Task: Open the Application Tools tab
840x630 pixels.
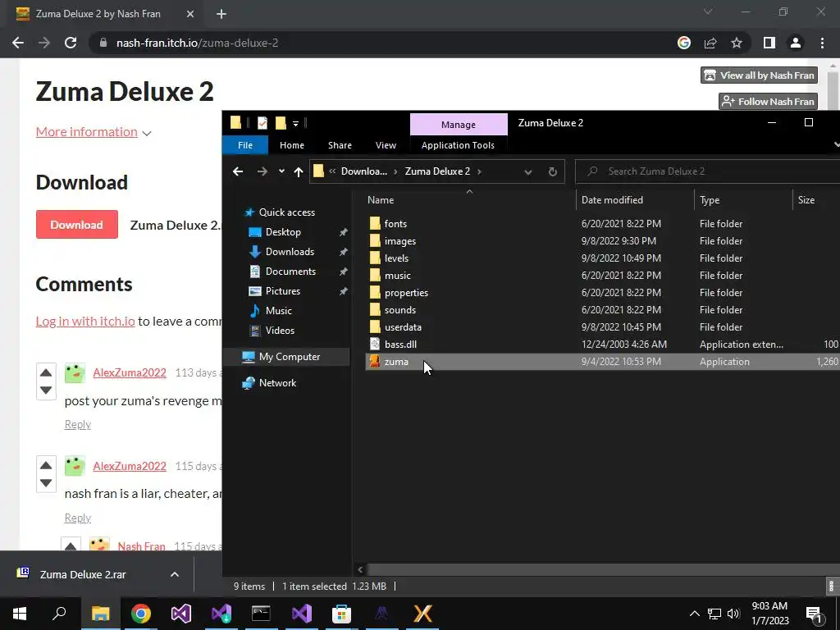Action: pyautogui.click(x=458, y=145)
